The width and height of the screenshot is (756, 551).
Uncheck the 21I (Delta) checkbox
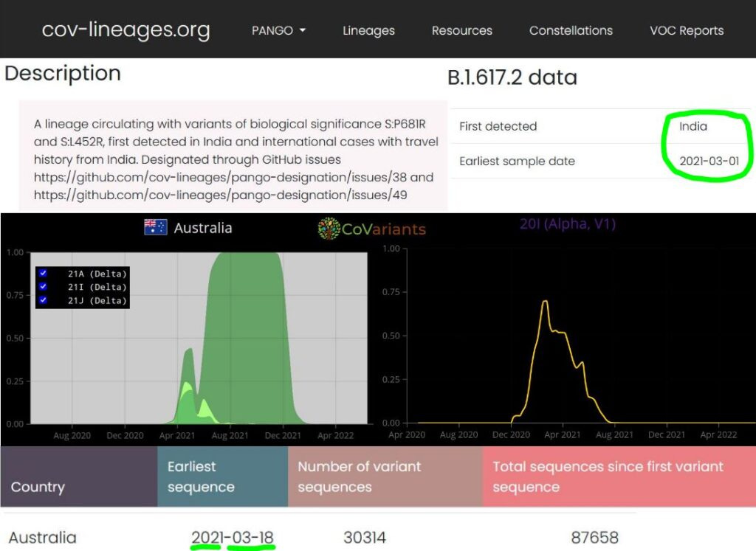[44, 287]
